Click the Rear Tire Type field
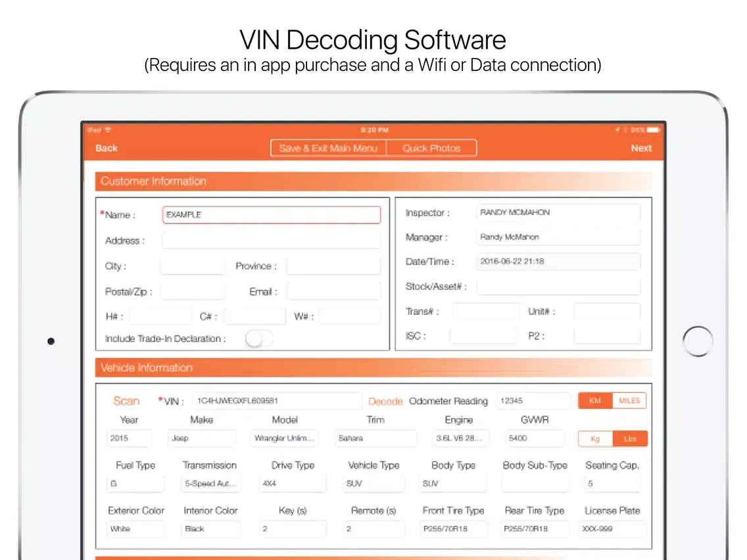747x560 pixels. click(535, 528)
